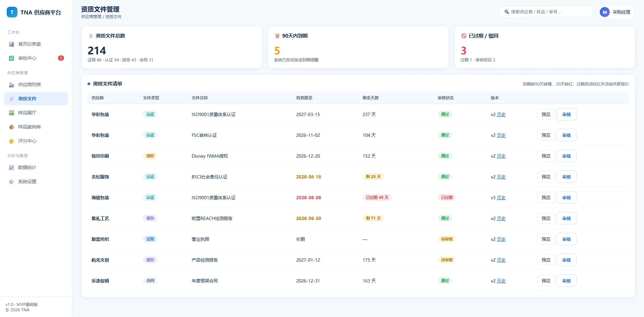644x317 pixels.
Task: Click the 衣纪服饰 supplier name
Action: (x=100, y=177)
